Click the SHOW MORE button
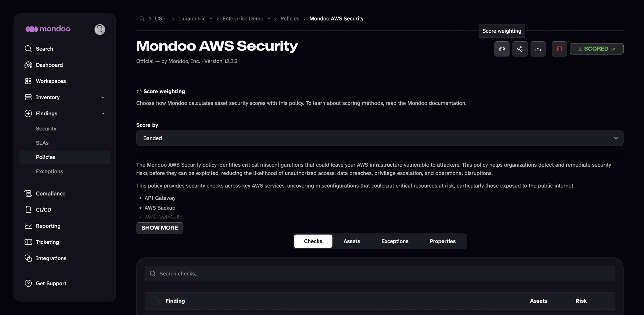644x315 pixels. 160,228
